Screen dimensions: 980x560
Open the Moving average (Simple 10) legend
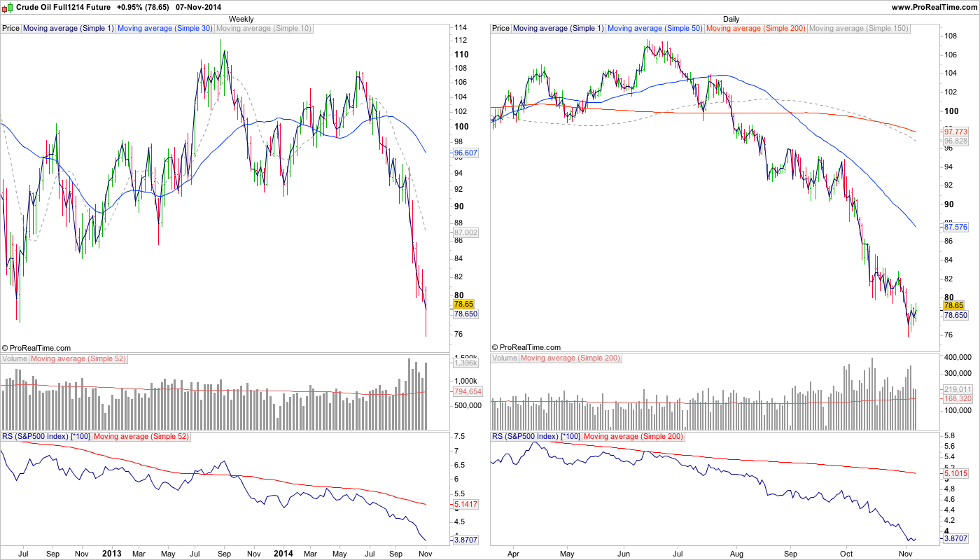265,29
